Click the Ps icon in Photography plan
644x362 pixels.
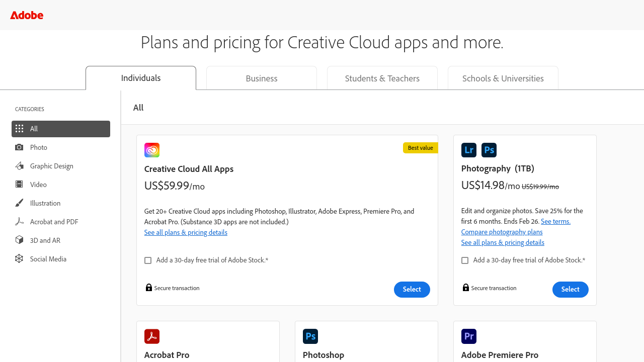(489, 150)
